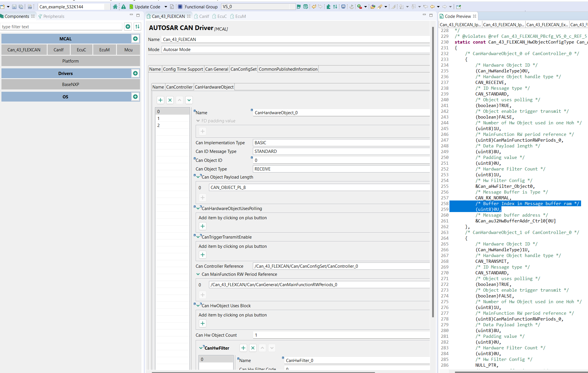
Task: Click the Save icon in toolbar
Action: click(x=14, y=7)
